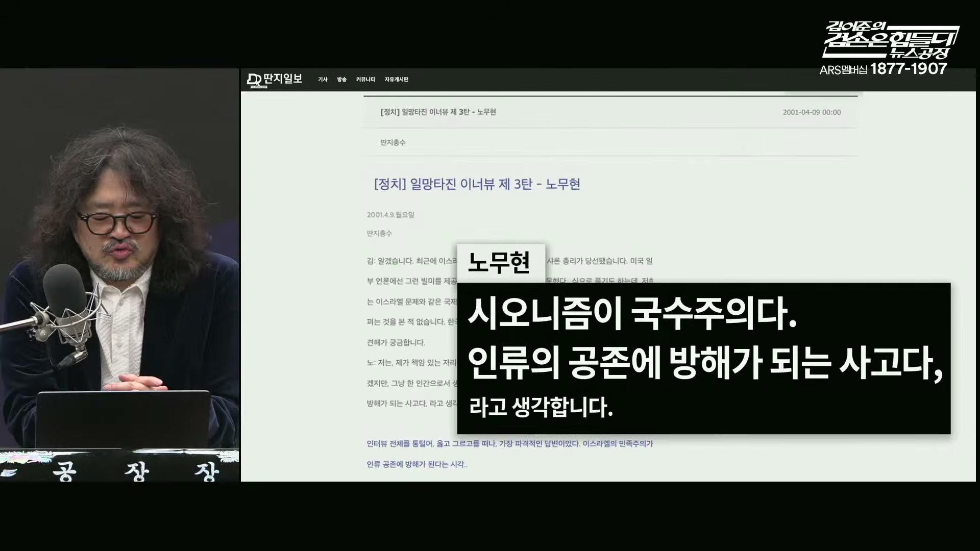Click the question line starting 김: 알겠습니다

411,261
